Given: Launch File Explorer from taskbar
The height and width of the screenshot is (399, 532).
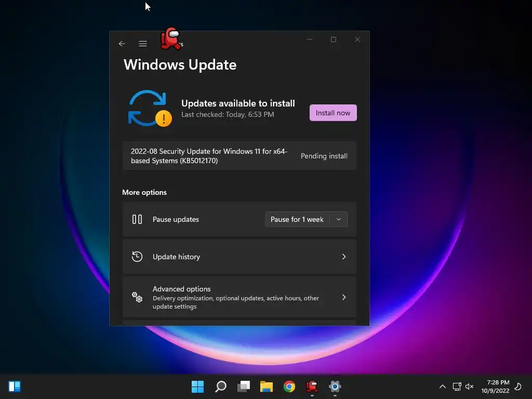Looking at the screenshot, I should tap(267, 387).
